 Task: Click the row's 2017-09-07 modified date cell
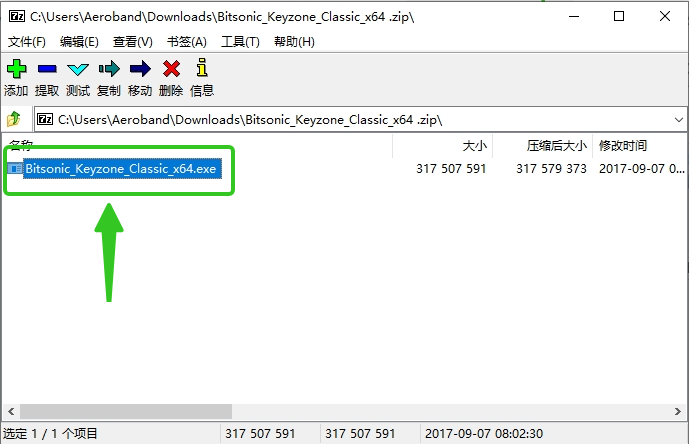pyautogui.click(x=642, y=169)
